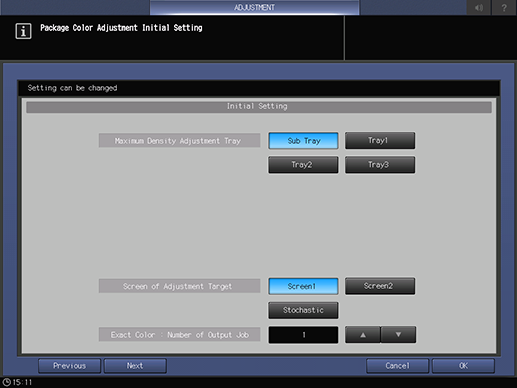Choose Tray2 as adjustment tray
Viewport: 517px width, 388px height.
[303, 165]
